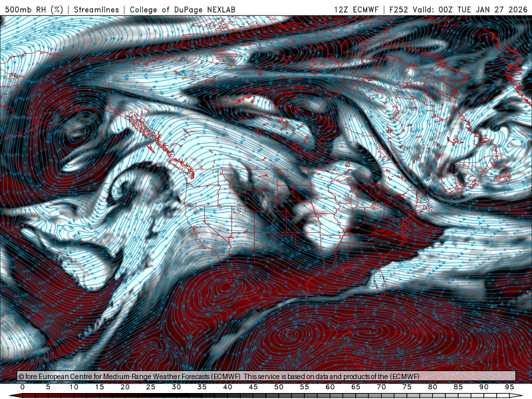The image size is (532, 399).
Task: Click the "500mb RH (%)" title text
Action: click(x=34, y=9)
